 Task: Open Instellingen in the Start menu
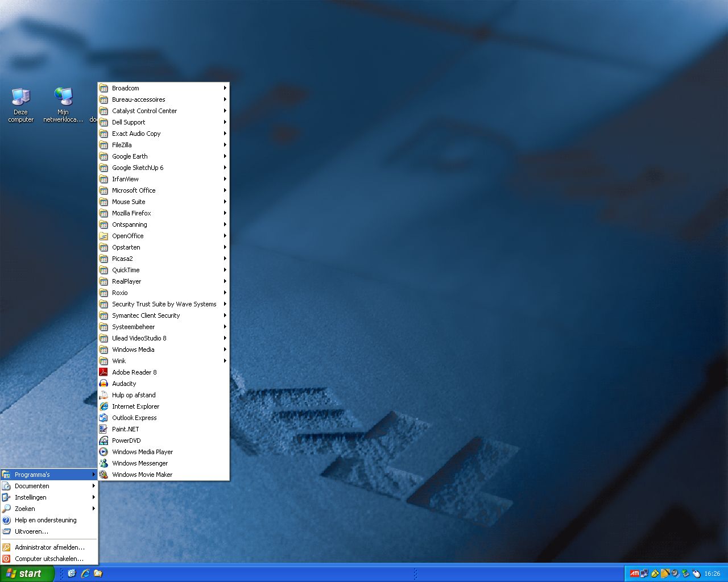point(49,497)
